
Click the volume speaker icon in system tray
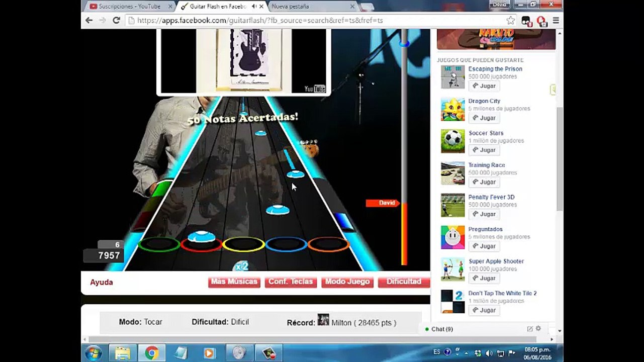(x=489, y=353)
